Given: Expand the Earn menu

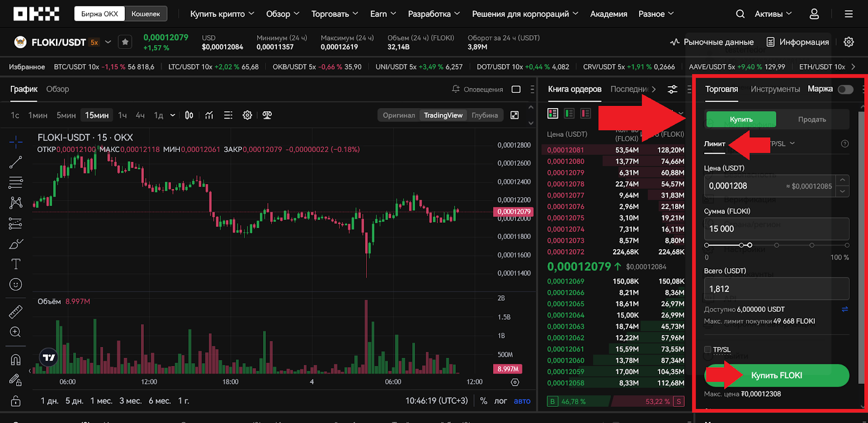Looking at the screenshot, I should click(x=383, y=14).
